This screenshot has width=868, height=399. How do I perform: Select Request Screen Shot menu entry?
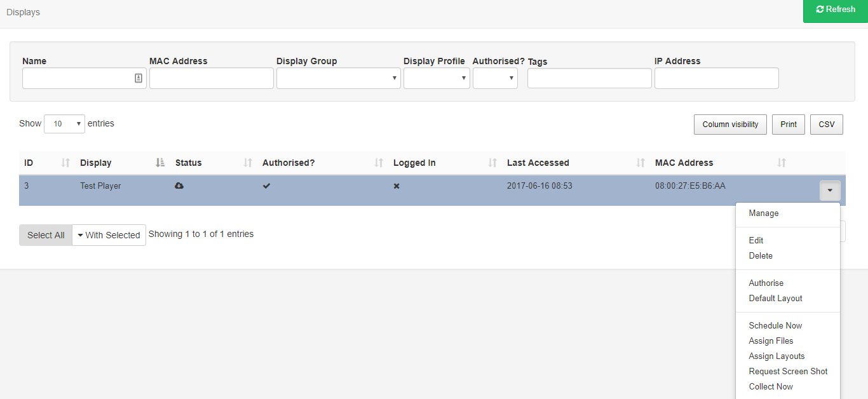[x=788, y=372]
